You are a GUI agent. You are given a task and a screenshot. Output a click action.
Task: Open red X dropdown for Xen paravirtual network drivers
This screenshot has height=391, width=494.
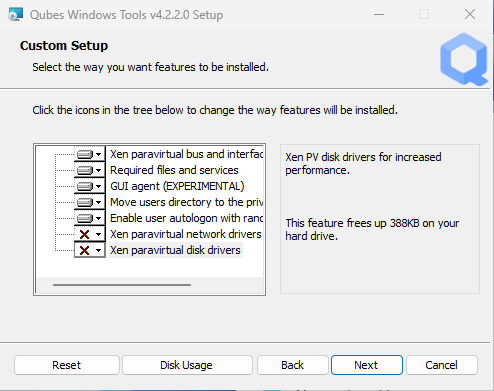(x=89, y=234)
